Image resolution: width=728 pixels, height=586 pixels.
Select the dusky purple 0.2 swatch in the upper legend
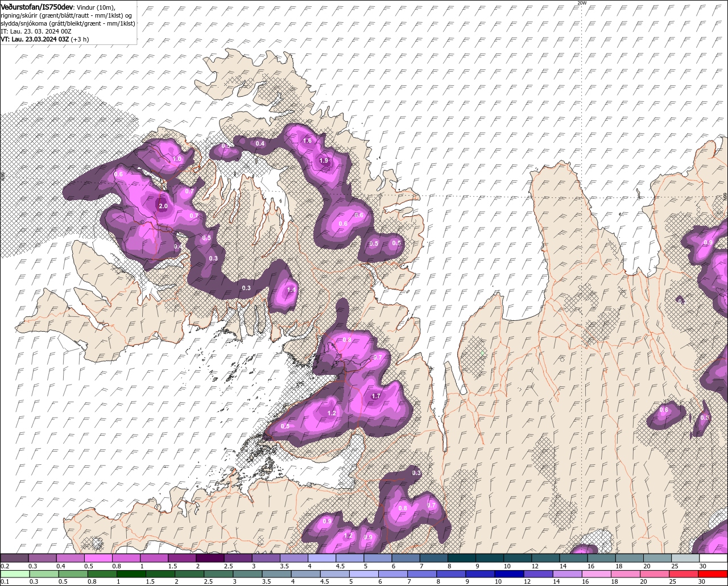pyautogui.click(x=15, y=558)
